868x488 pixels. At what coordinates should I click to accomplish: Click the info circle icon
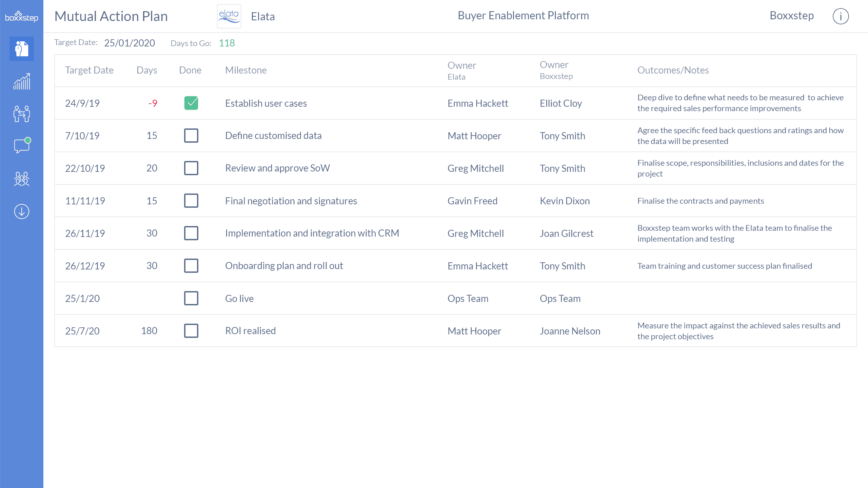tap(841, 16)
